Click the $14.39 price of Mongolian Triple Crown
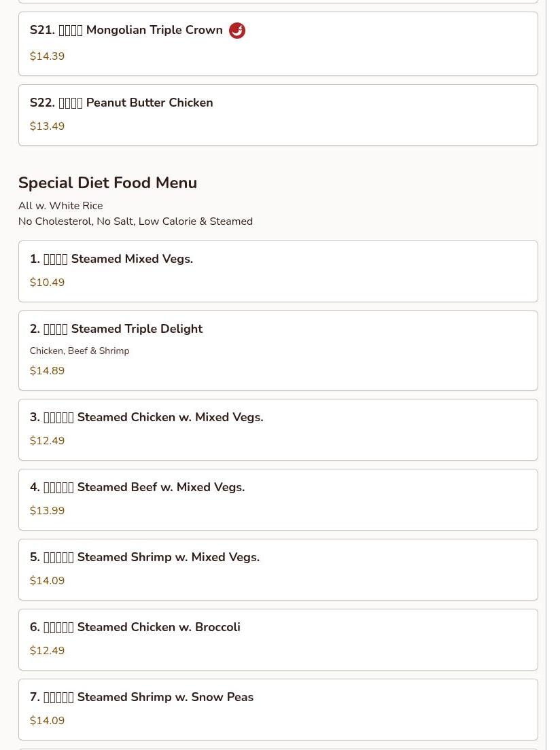Image resolution: width=560 pixels, height=750 pixels. tap(47, 56)
